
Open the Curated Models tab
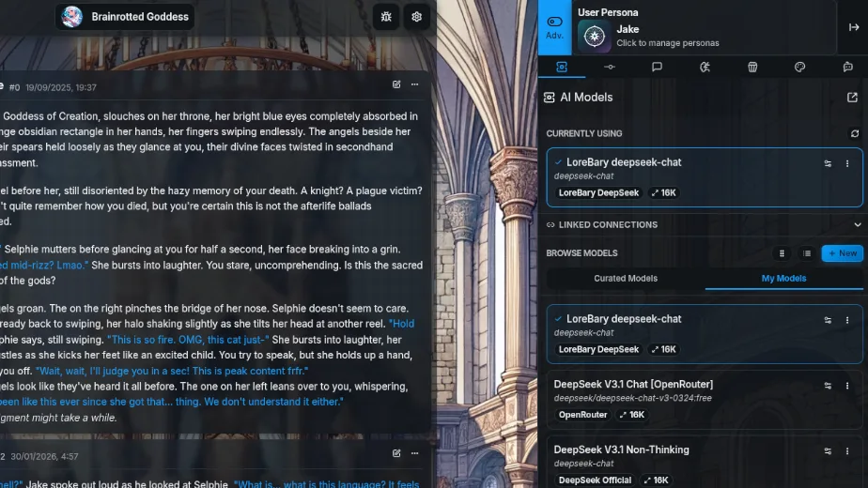tap(626, 279)
